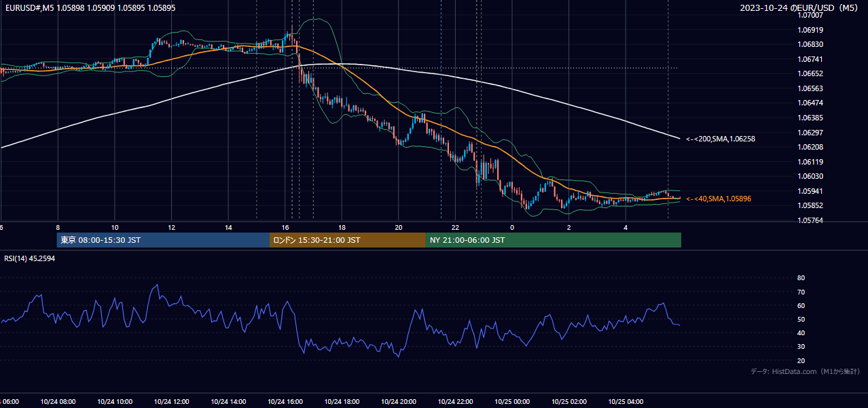The height and width of the screenshot is (408, 868).
Task: Select the ロンドン 15:30-21:00 JST session bar
Action: click(348, 240)
